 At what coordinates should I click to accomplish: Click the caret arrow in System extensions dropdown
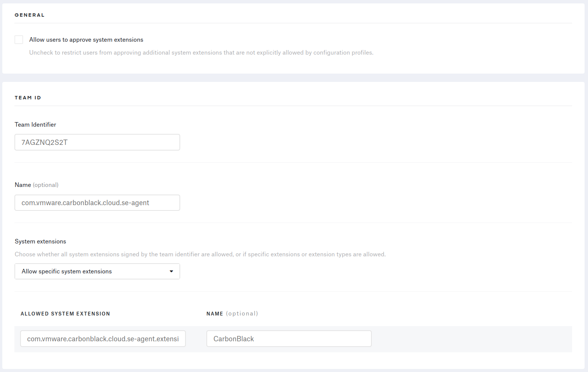(x=171, y=272)
